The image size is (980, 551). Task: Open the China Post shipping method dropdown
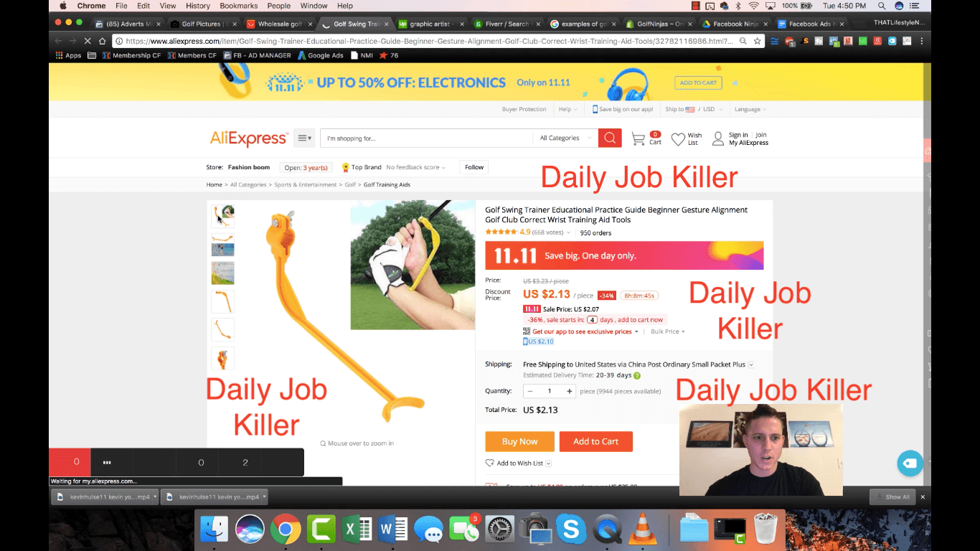coord(751,364)
